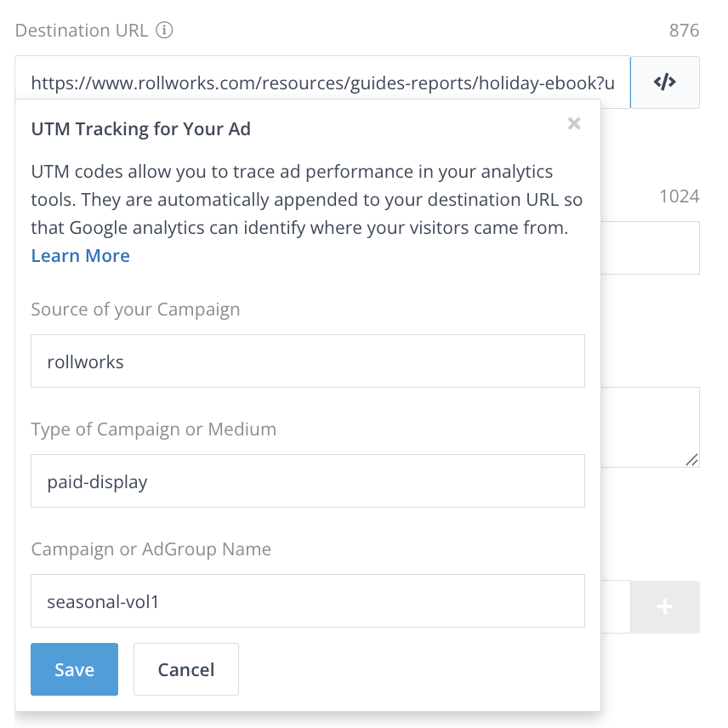This screenshot has height=728, width=728.
Task: Select the Type of Campaign or Medium field
Action: coord(307,481)
